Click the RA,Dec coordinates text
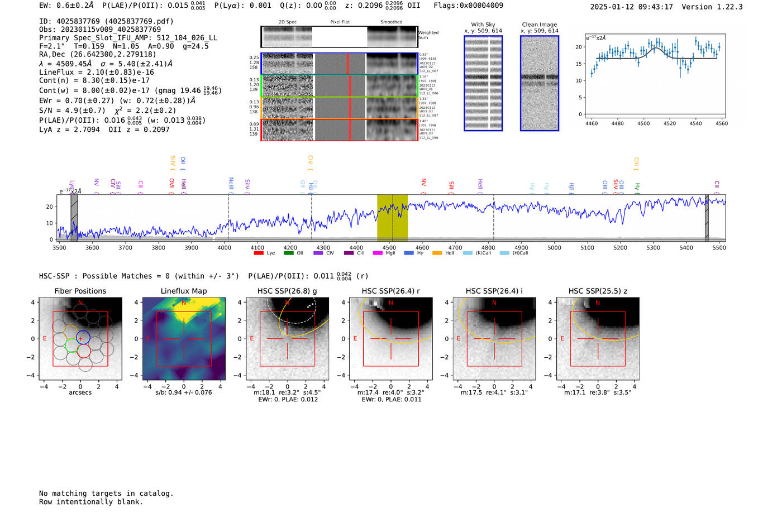 click(98, 54)
